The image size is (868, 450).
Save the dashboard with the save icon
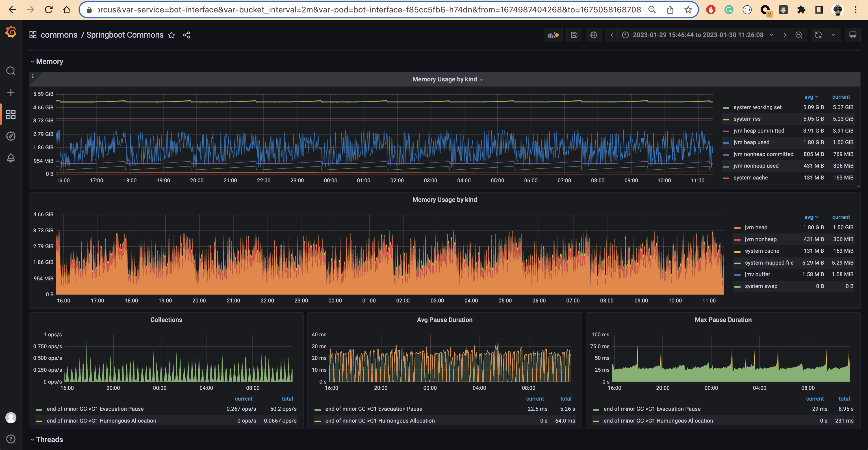click(x=574, y=35)
